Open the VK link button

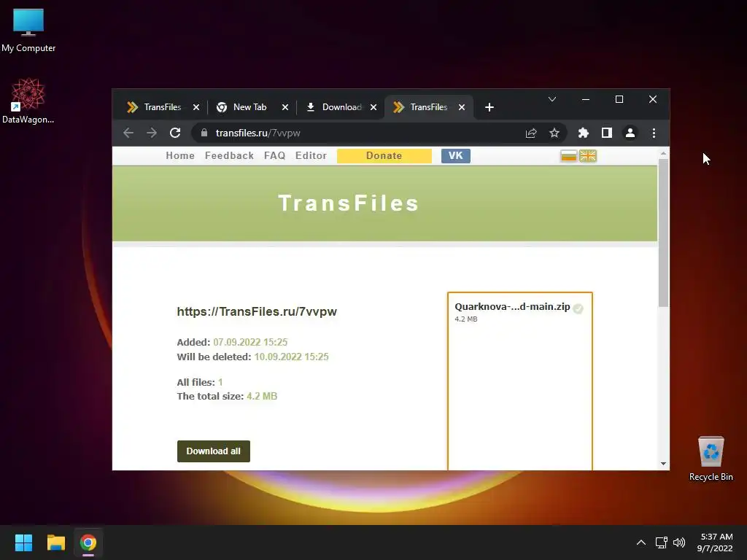455,156
